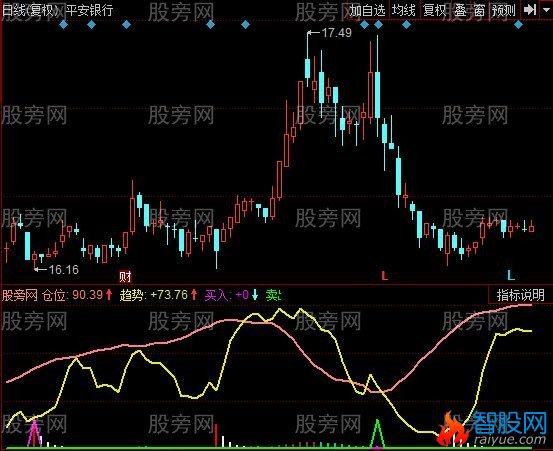The image size is (553, 451).
Task: Click the cyan L marker below the chart
Action: pos(511,275)
